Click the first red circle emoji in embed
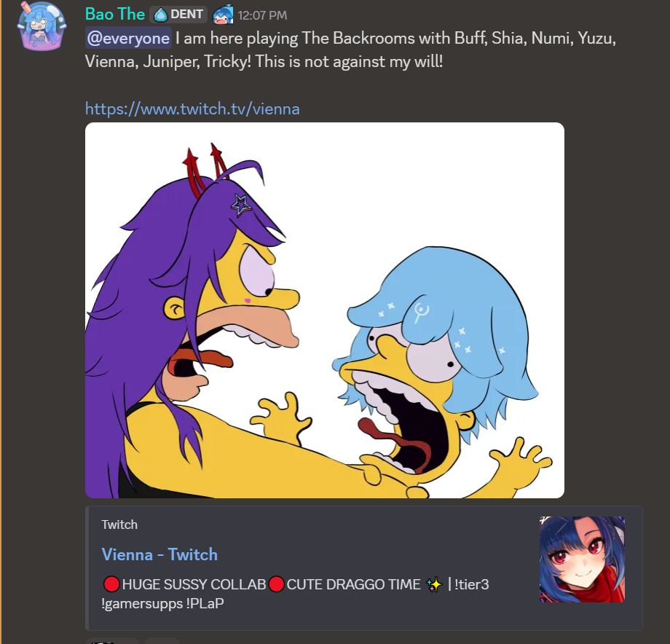 [x=111, y=584]
